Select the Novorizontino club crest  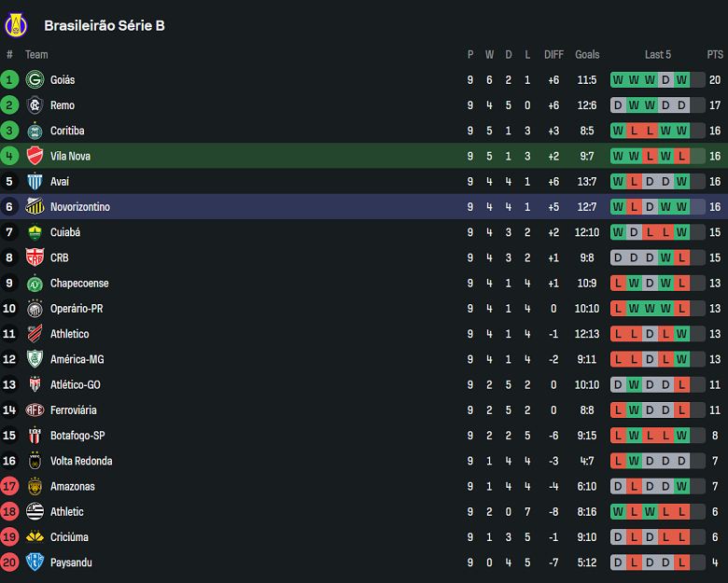click(x=35, y=207)
